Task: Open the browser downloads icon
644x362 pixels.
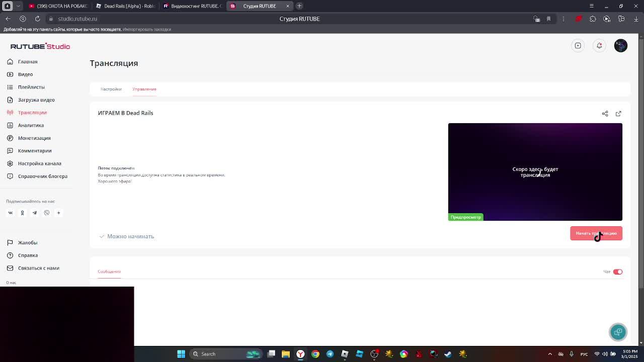Action: 636,19
